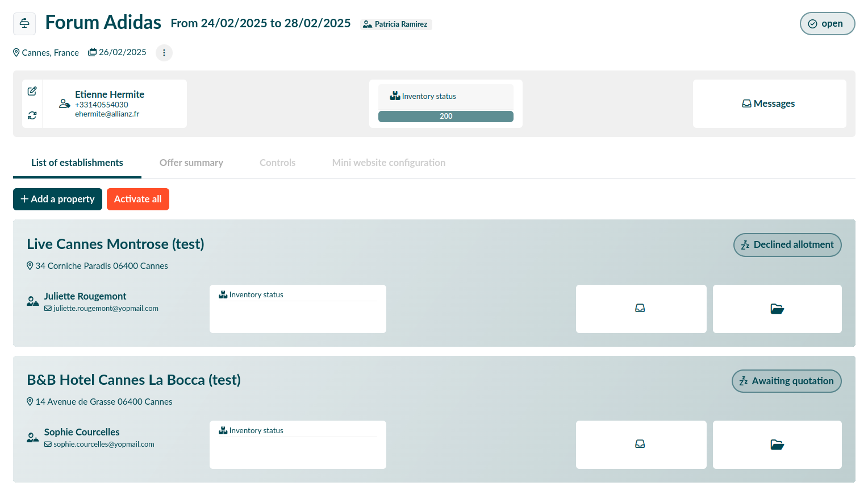Viewport: 868px width, 486px height.
Task: Click the signpost icon beside Forum Adidas
Action: point(24,24)
